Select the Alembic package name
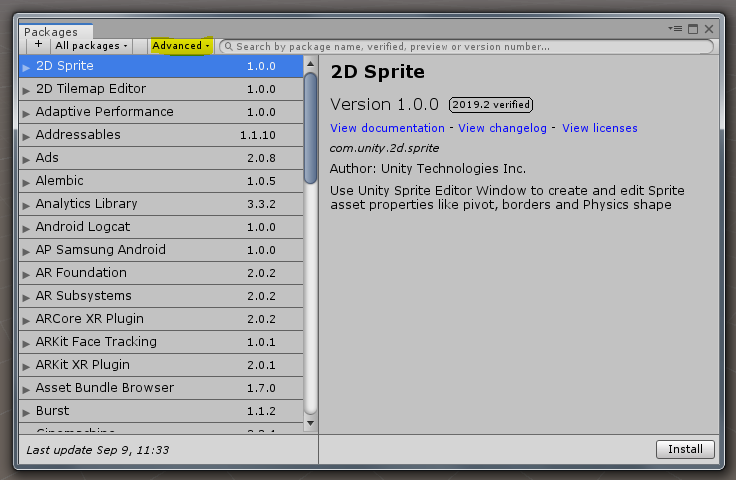 click(60, 181)
